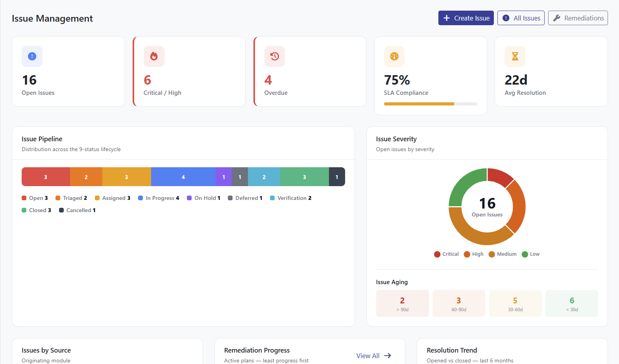Click the history clock icon above Overdue
The width and height of the screenshot is (619, 364).
(275, 56)
